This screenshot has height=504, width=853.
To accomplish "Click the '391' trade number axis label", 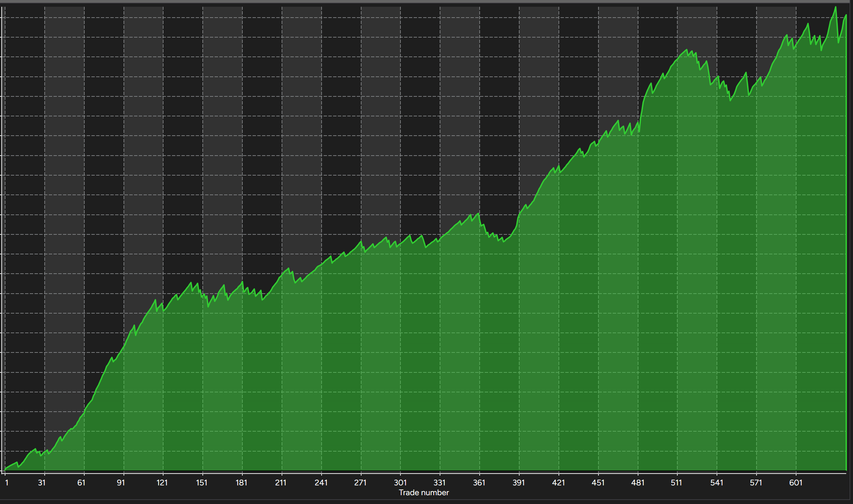I will click(x=519, y=483).
